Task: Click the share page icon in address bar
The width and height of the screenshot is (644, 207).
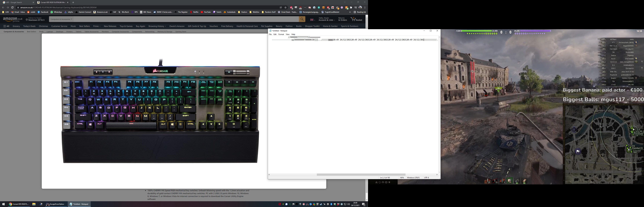Action: [281, 7]
